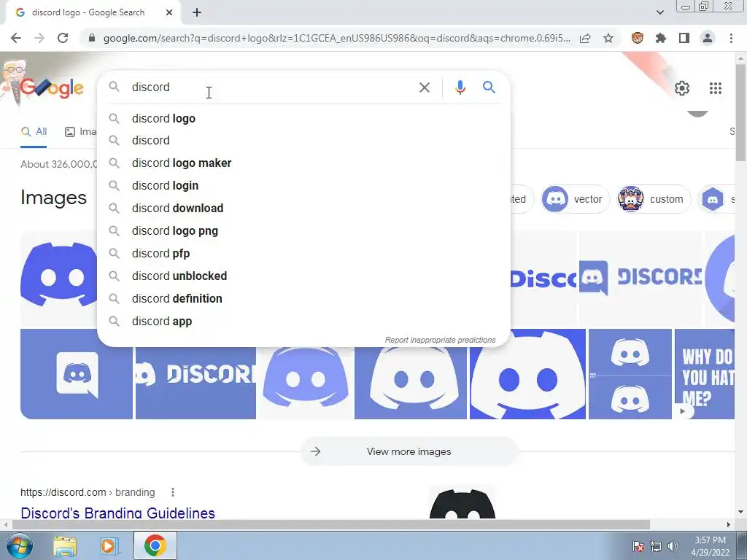Open Google quick settings gear
This screenshot has height=560, width=747.
tap(682, 88)
